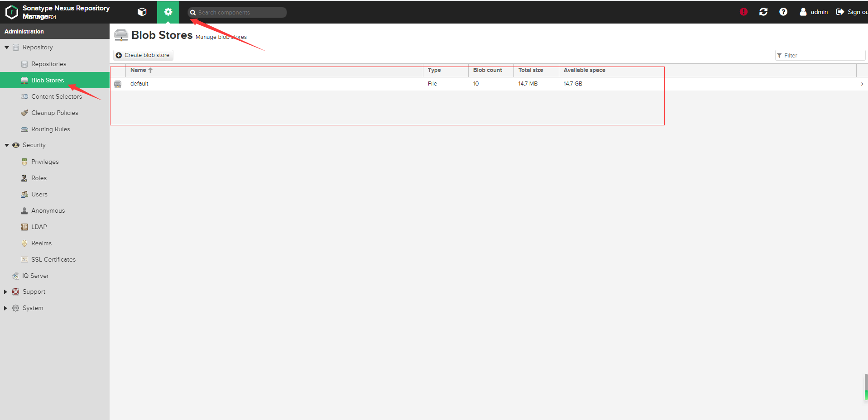This screenshot has height=420, width=868.
Task: Open Content Selectors menu item
Action: (x=57, y=97)
